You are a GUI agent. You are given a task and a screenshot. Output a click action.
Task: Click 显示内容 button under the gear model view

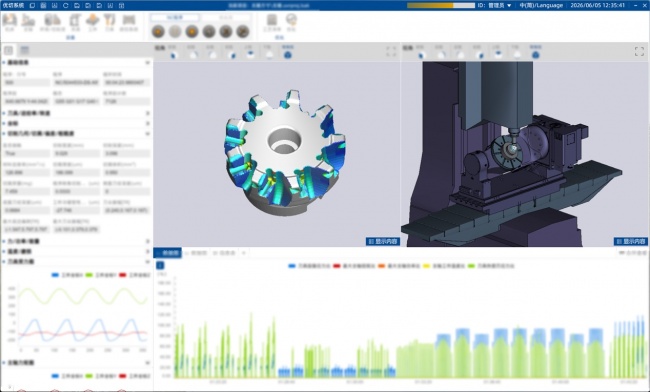coord(383,241)
